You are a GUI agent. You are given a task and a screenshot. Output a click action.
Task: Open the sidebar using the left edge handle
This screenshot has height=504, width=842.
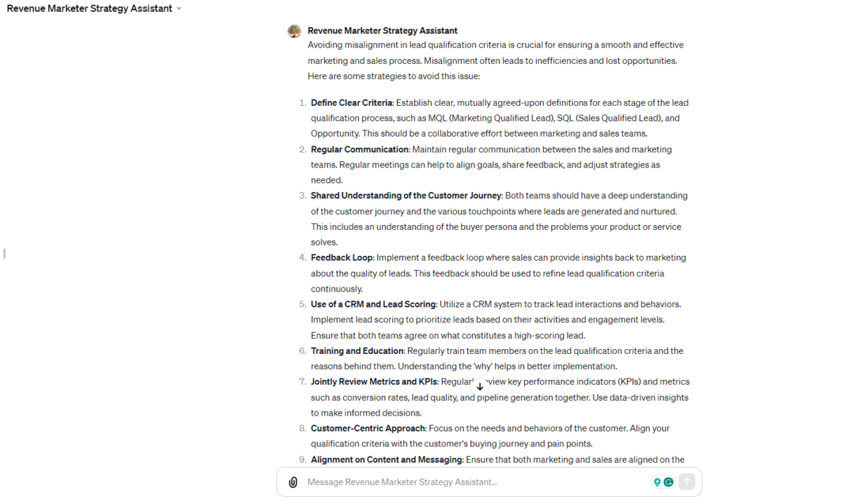click(x=4, y=253)
